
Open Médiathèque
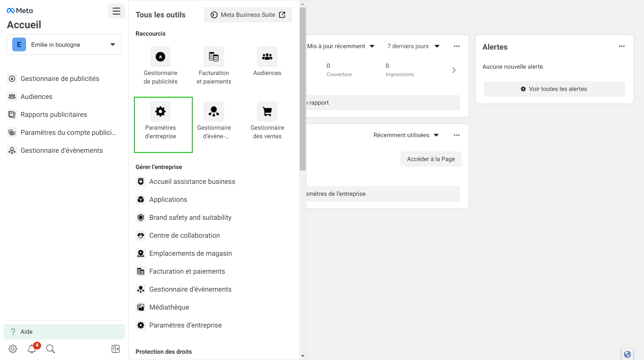[162, 307]
